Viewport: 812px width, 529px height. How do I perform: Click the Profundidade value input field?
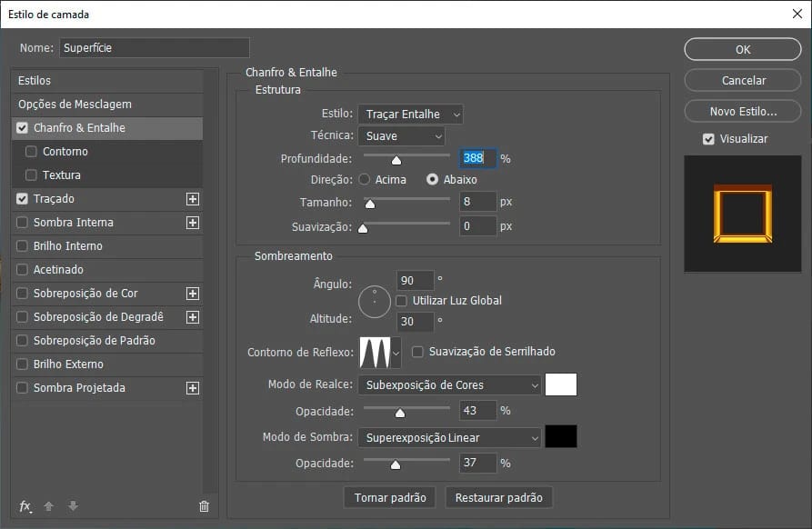point(477,157)
